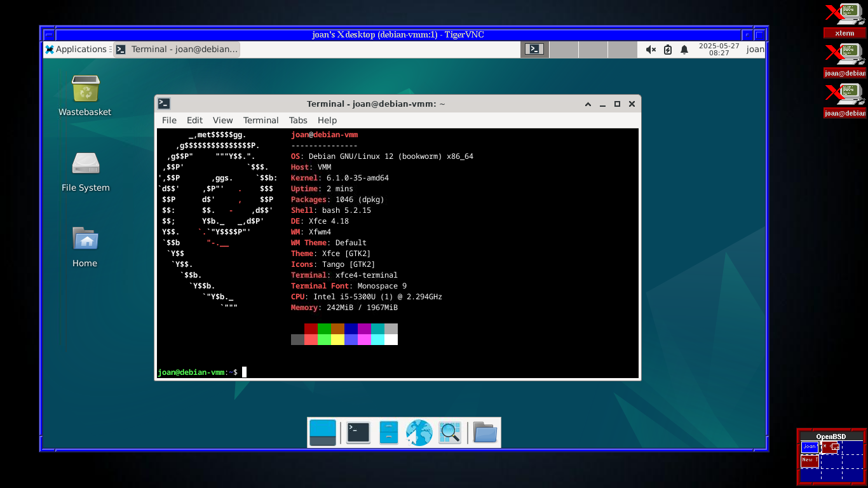Click the muted volume icon

[x=651, y=50]
